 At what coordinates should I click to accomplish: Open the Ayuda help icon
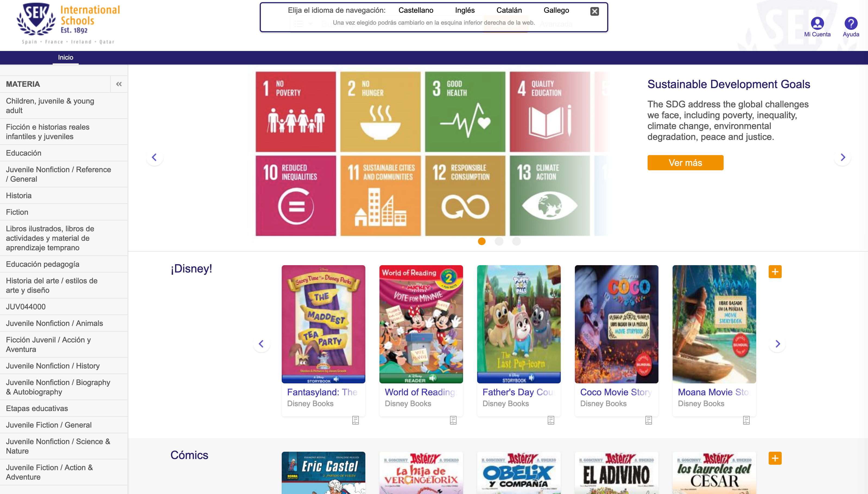click(x=851, y=23)
